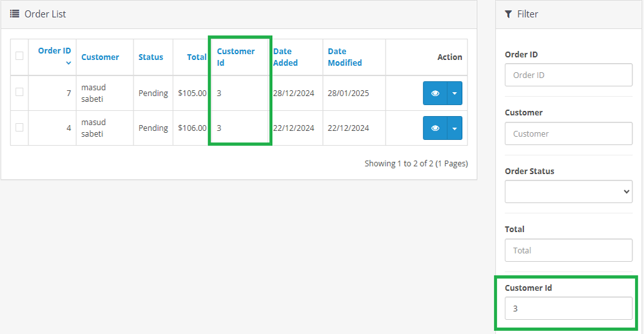The image size is (644, 334).
Task: Click the Order List icon in panel header
Action: (x=15, y=14)
